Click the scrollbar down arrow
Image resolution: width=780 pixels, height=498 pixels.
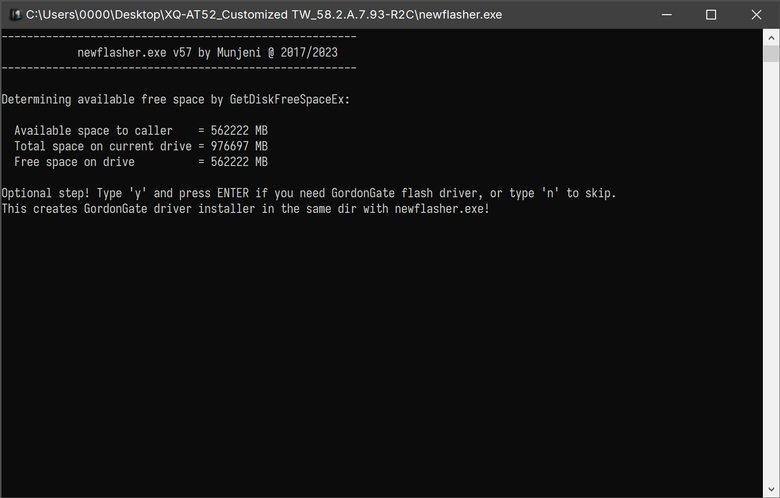click(771, 490)
